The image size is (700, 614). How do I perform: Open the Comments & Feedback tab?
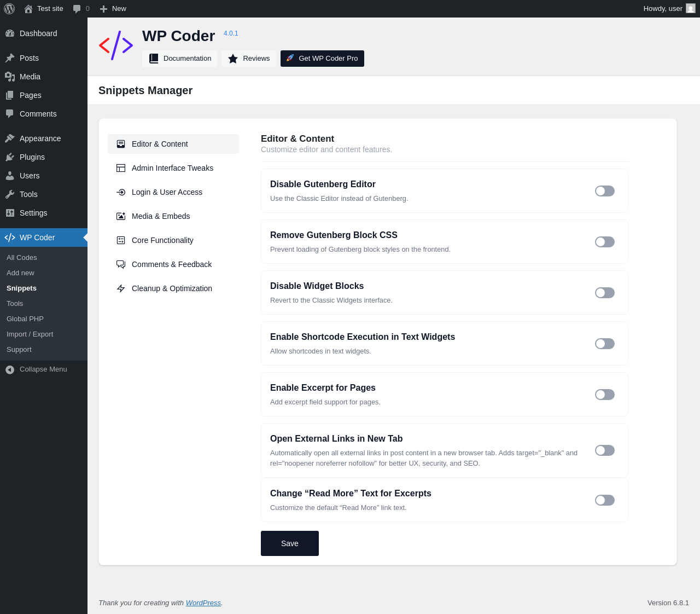pos(173,264)
